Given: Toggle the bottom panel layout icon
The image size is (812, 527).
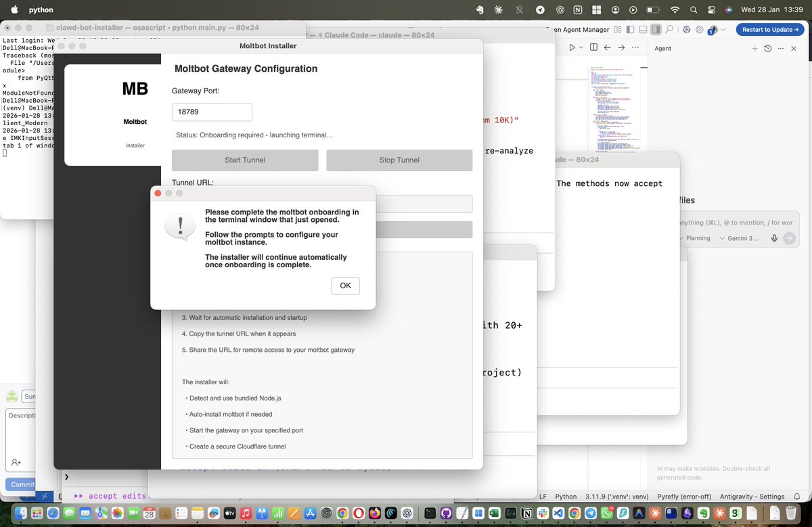Looking at the screenshot, I should pyautogui.click(x=643, y=30).
